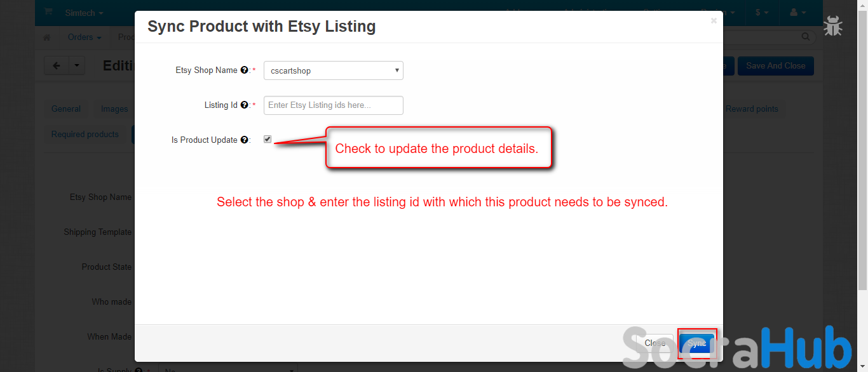
Task: Open the currency dollar dropdown
Action: [x=762, y=13]
